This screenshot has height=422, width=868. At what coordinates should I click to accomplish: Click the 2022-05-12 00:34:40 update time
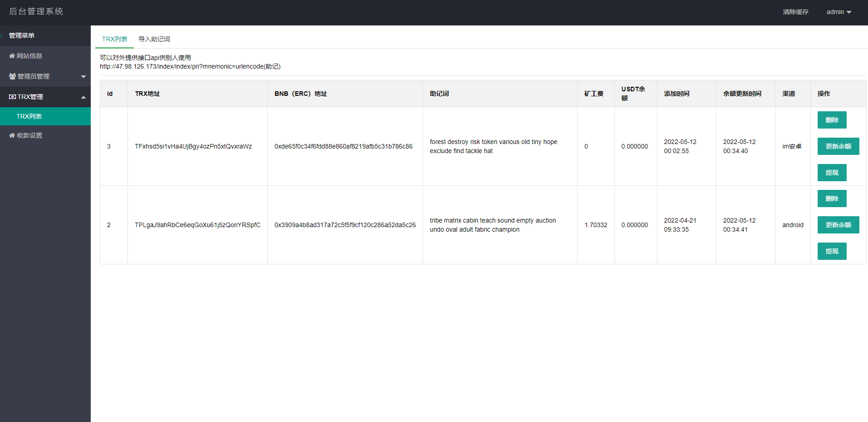(740, 146)
